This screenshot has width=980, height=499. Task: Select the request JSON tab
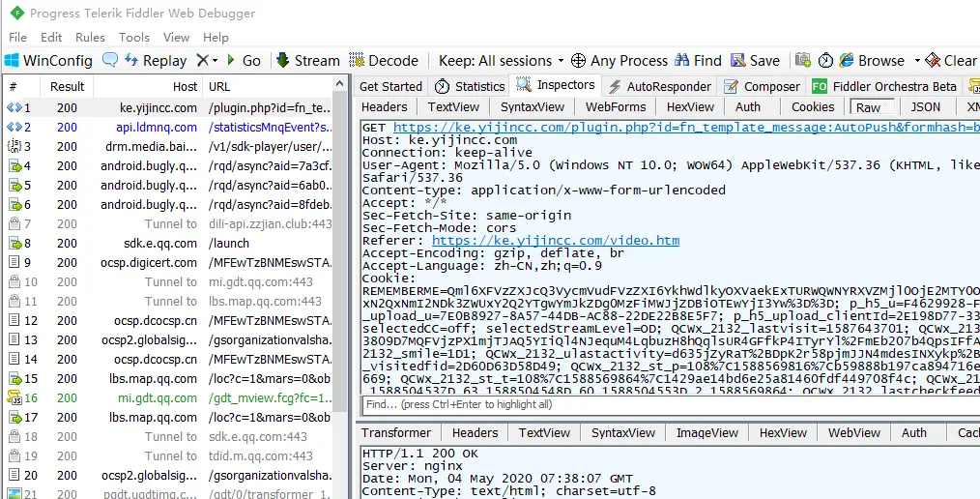tap(925, 107)
